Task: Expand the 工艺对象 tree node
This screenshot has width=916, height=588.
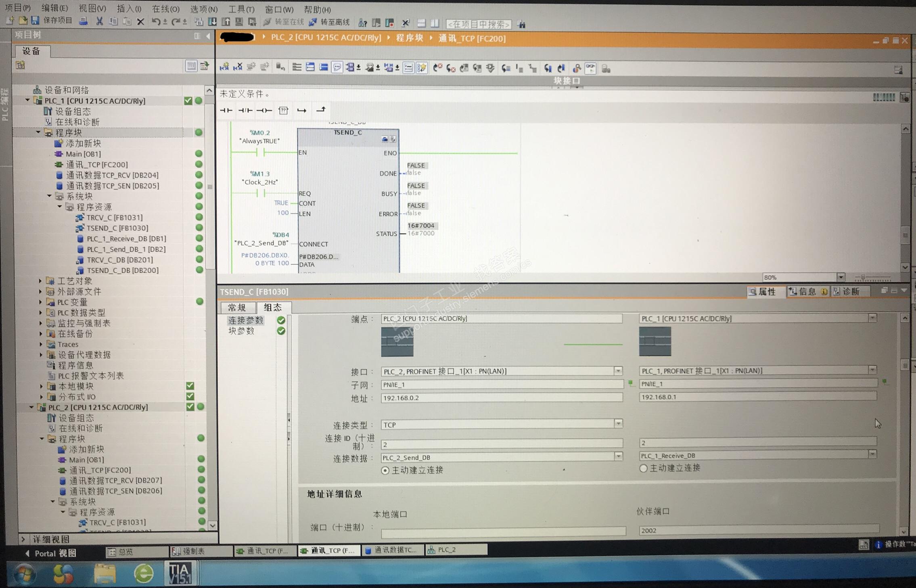Action: (40, 281)
